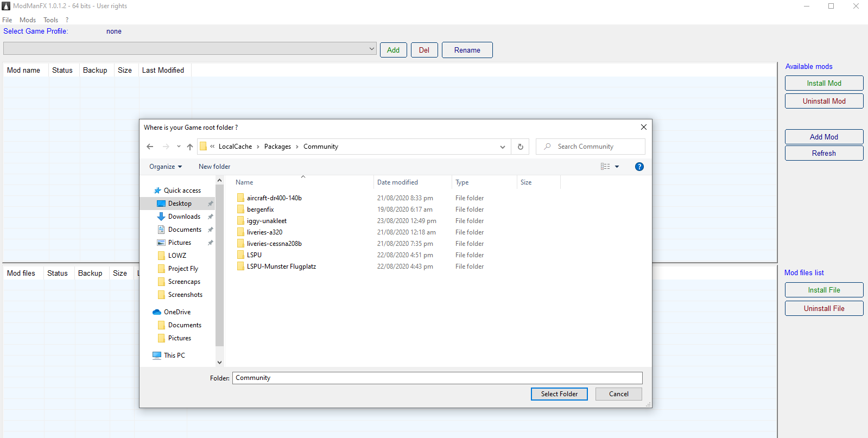Click navigation pane scroll up arrow
Viewport: 868px width, 438px height.
219,180
